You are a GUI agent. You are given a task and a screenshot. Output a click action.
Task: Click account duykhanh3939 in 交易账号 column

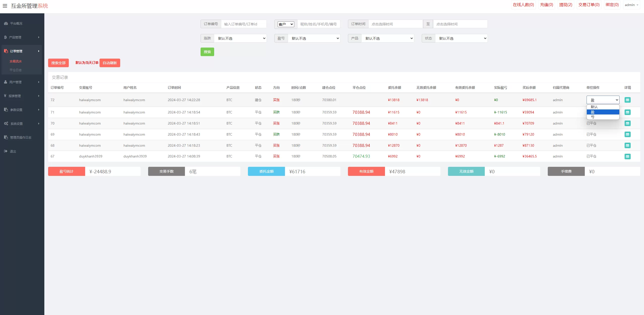tap(91, 156)
